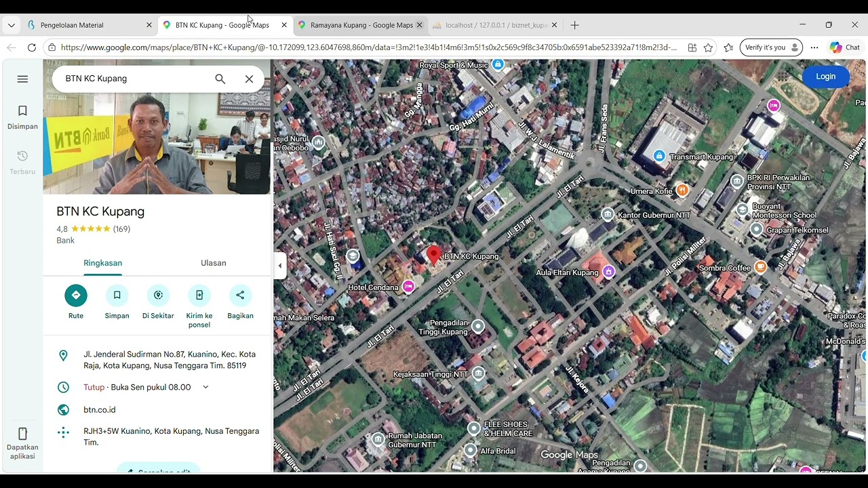This screenshot has height=488, width=868.
Task: Expand the opening hours dropdown
Action: coord(205,387)
